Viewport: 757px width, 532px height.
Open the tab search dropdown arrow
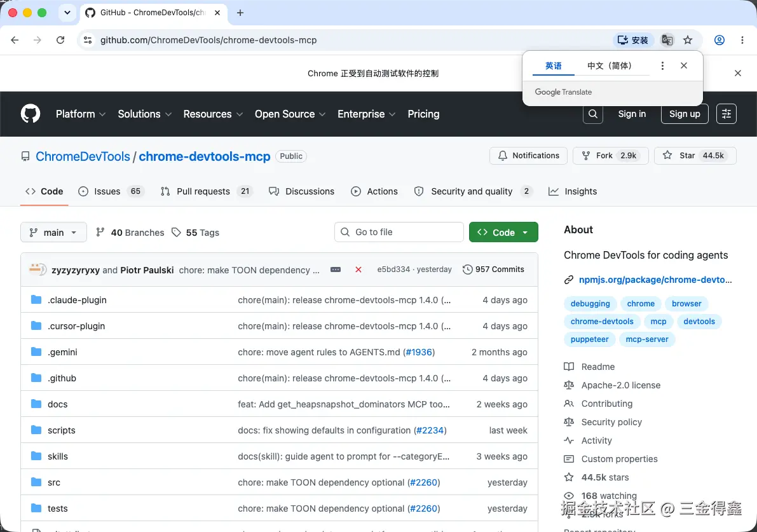point(67,13)
